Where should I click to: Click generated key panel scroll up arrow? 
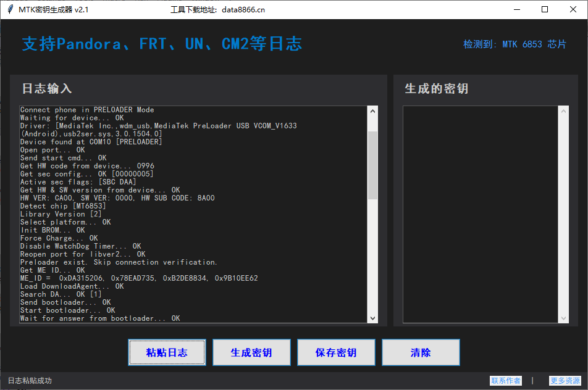click(x=563, y=111)
